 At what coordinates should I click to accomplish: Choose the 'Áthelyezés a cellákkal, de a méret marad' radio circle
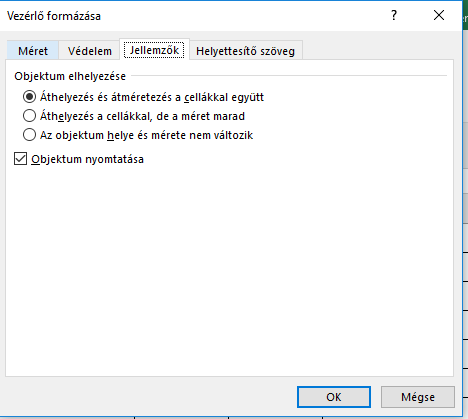pos(29,116)
